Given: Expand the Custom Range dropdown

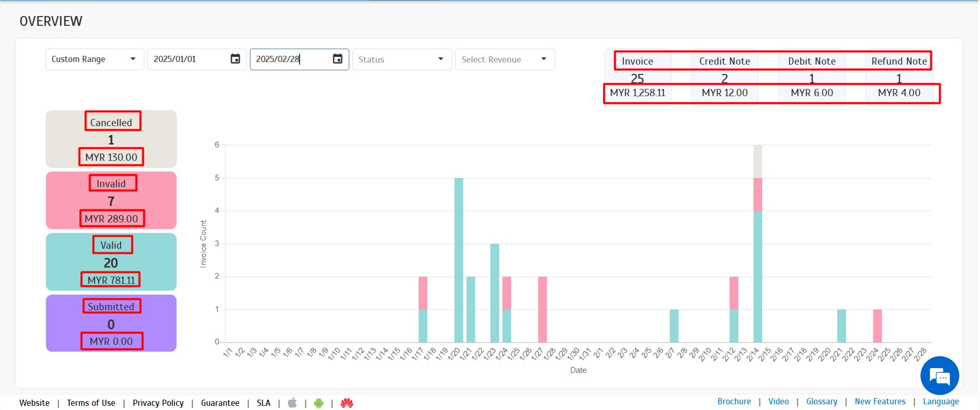Looking at the screenshot, I should 94,59.
